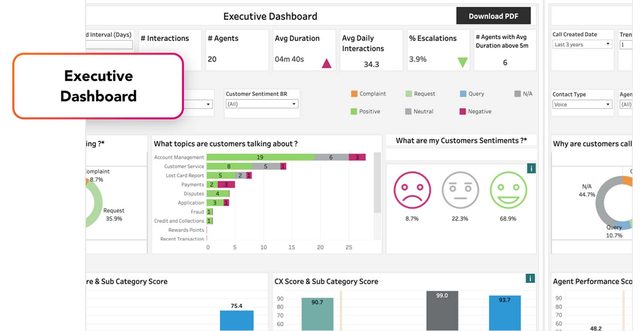Click info icon beside CX Score panel
Screen dimensions: 644x331
click(x=530, y=279)
